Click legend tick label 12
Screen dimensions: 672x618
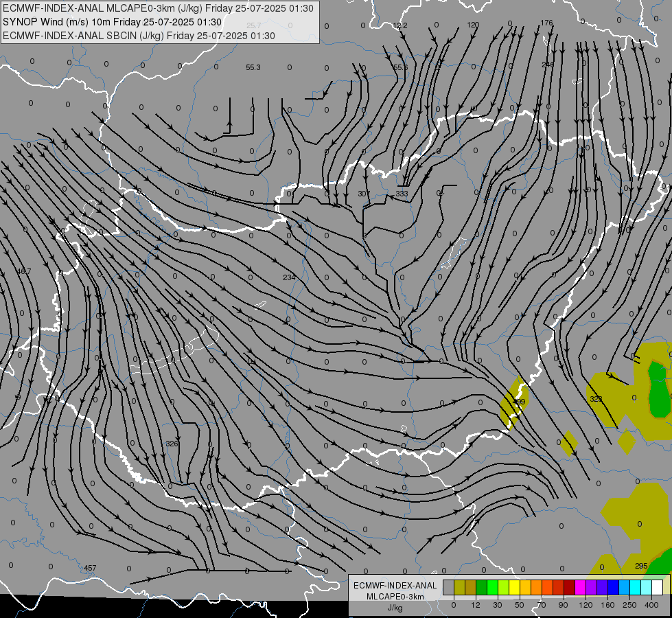tap(476, 605)
